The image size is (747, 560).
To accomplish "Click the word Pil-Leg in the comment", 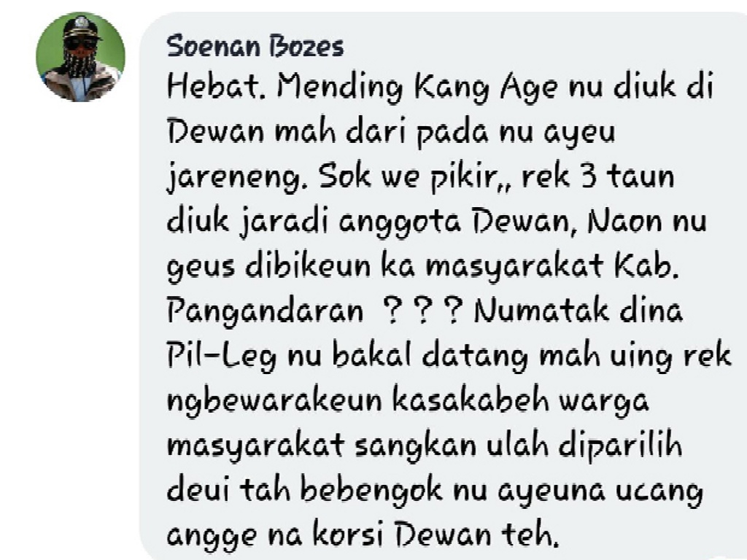I will [222, 357].
